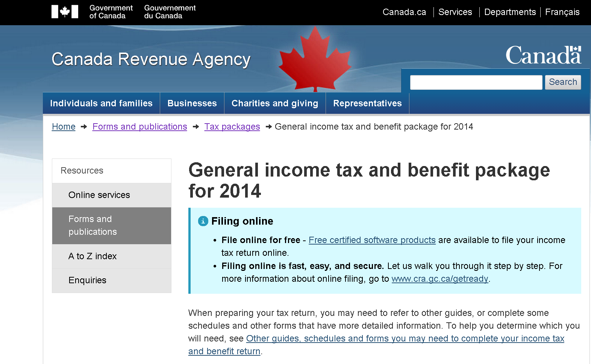Open Charities and giving menu
591x364 pixels.
coord(275,103)
